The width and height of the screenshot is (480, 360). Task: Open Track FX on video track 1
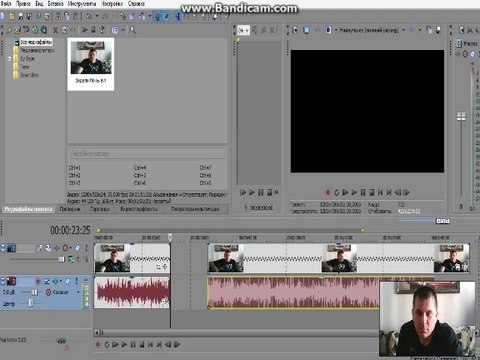click(57, 248)
